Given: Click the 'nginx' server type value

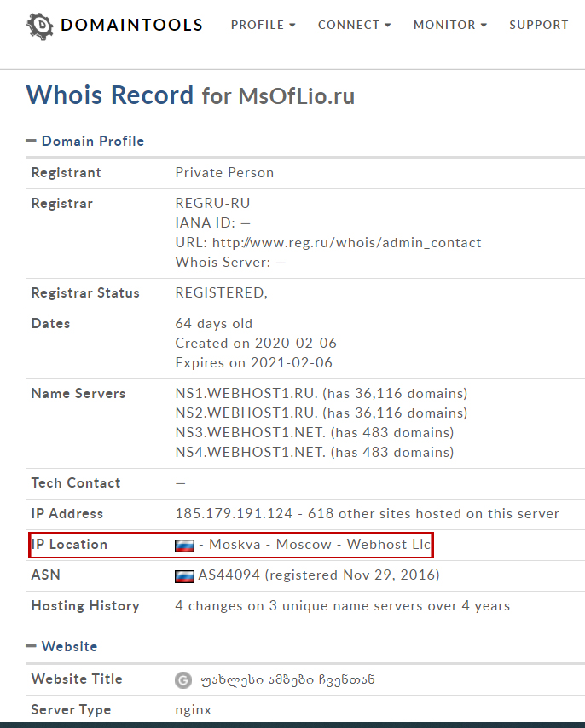Looking at the screenshot, I should coord(193,710).
